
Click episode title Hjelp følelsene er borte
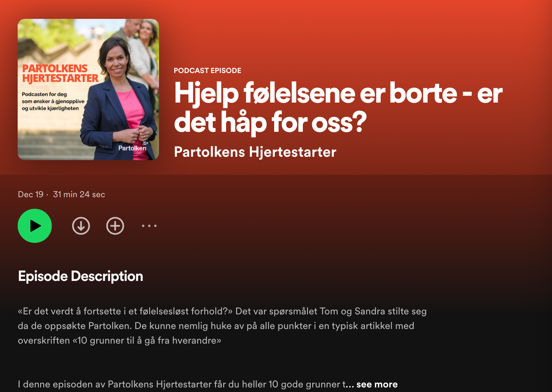pyautogui.click(x=338, y=107)
